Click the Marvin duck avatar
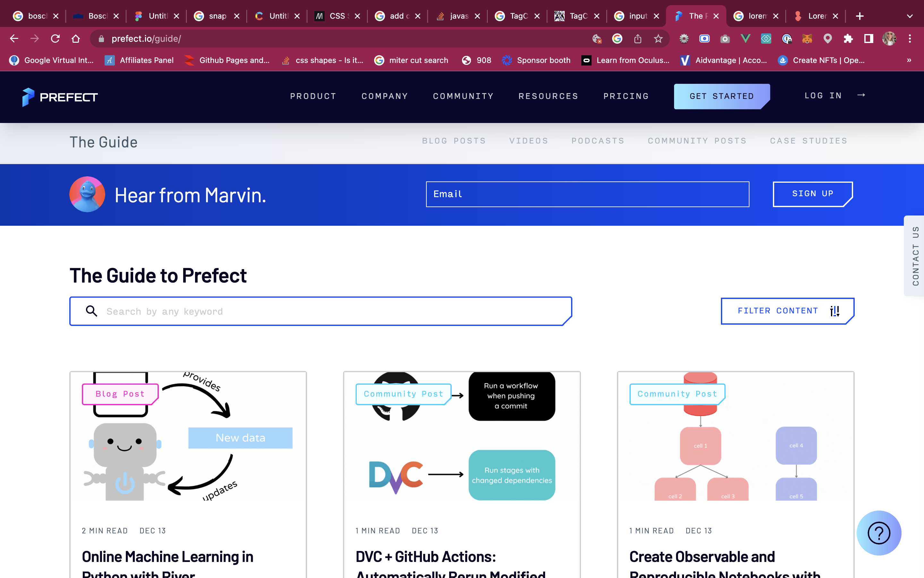This screenshot has height=578, width=924. tap(87, 194)
